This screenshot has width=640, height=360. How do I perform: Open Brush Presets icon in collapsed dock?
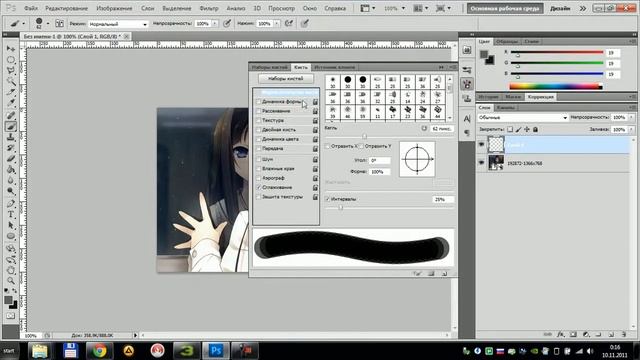click(467, 70)
